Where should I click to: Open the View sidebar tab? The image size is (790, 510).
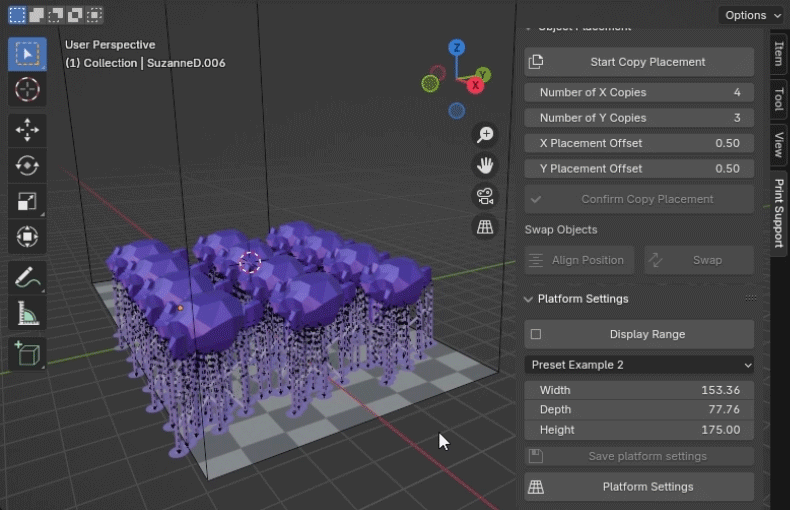coord(779,145)
